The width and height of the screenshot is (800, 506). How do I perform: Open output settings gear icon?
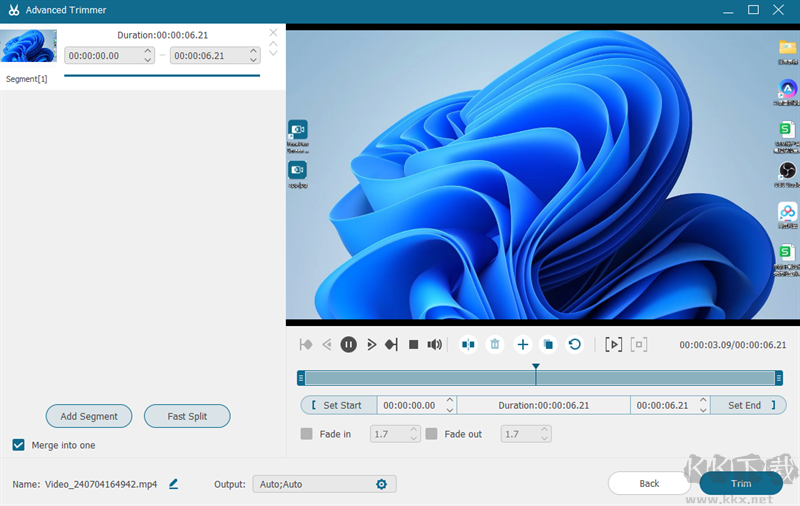coord(381,484)
